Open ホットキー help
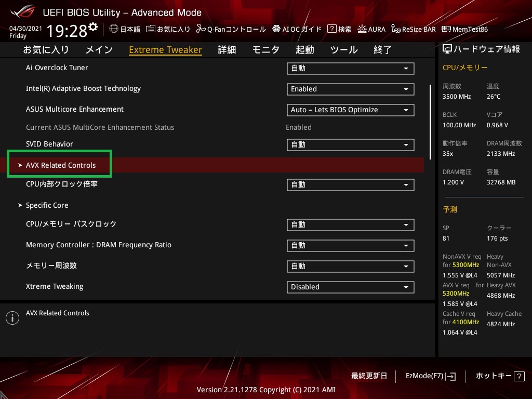532x399 pixels. (500, 376)
